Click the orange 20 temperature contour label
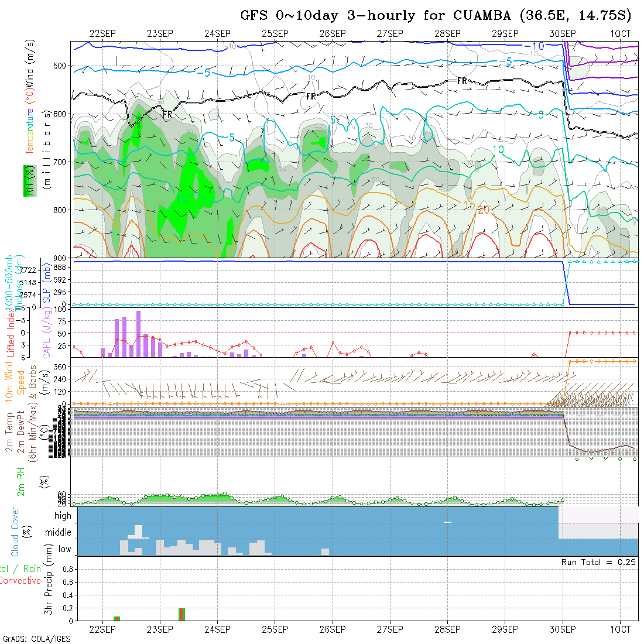Image resolution: width=644 pixels, height=644 pixels. pyautogui.click(x=484, y=211)
